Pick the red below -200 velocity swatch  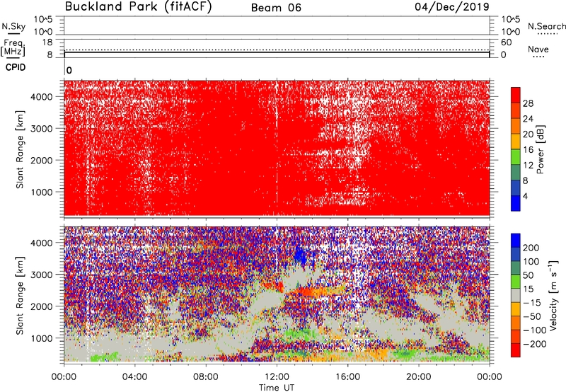pyautogui.click(x=516, y=350)
